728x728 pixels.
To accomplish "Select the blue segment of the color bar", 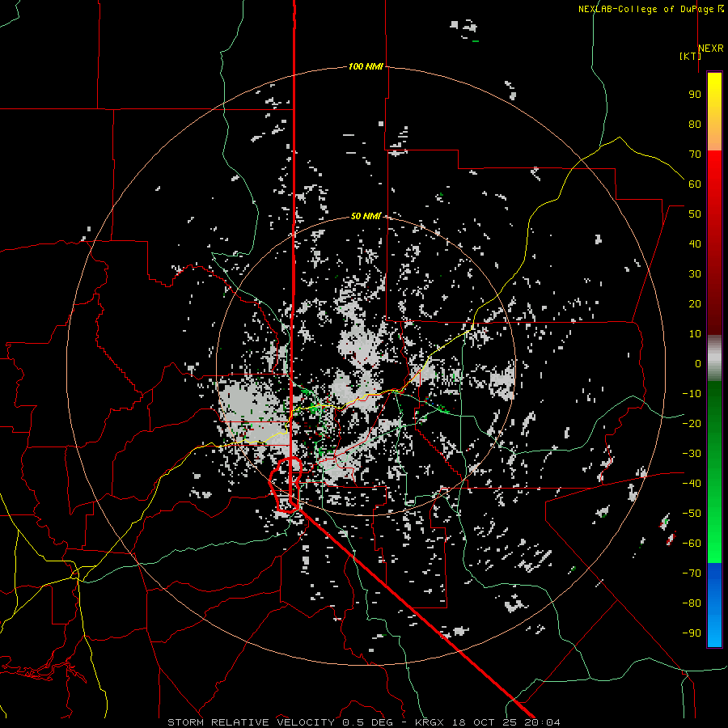I will 714,605.
